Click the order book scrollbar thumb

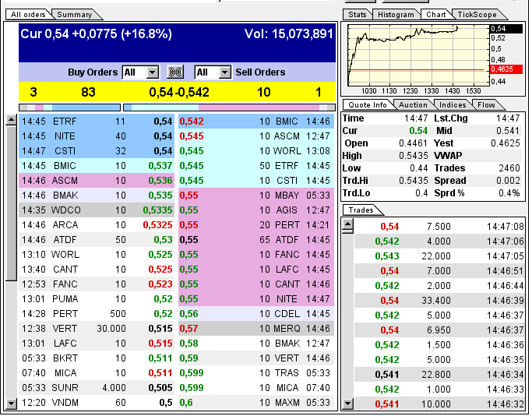(x=11, y=203)
